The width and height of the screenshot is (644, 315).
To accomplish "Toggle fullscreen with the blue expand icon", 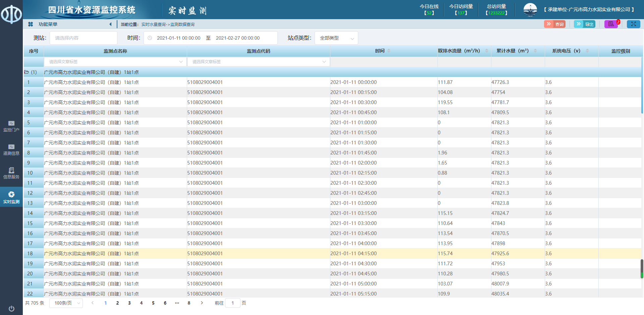I will point(633,24).
